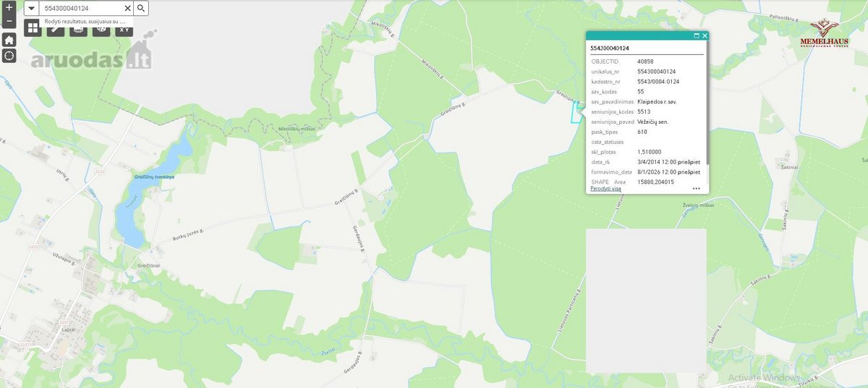Select the popup title 554300040124
Screen dimensions: 868x388
(x=610, y=48)
